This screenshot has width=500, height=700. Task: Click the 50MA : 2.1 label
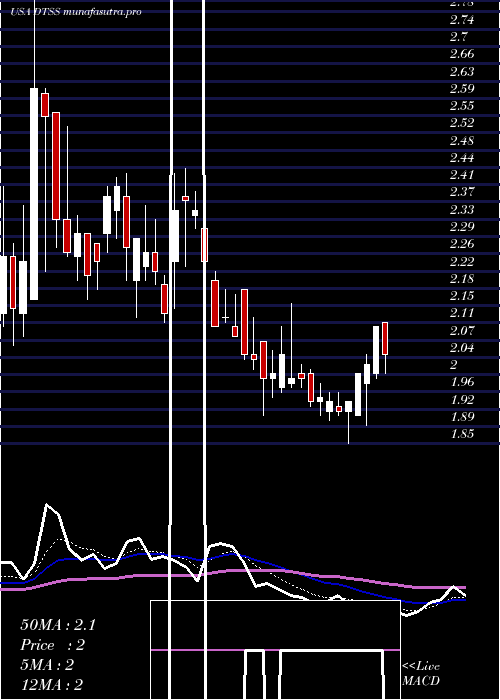(x=58, y=625)
